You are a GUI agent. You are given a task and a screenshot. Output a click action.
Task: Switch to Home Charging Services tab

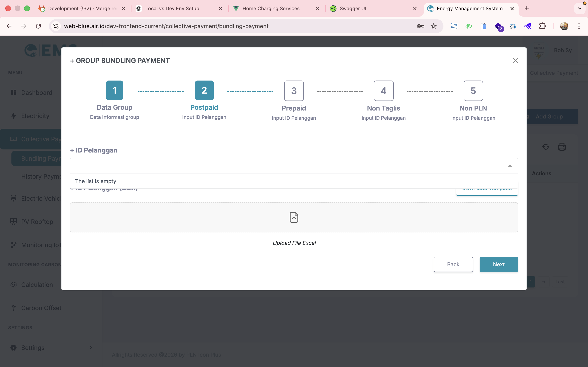pos(271,9)
